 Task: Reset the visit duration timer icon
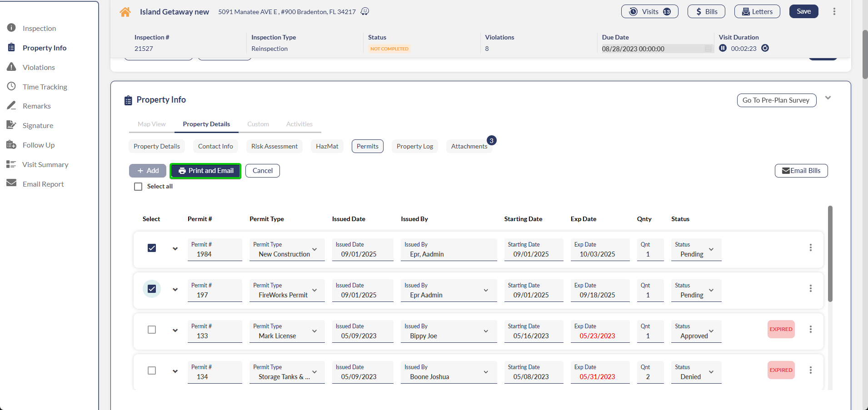click(765, 48)
